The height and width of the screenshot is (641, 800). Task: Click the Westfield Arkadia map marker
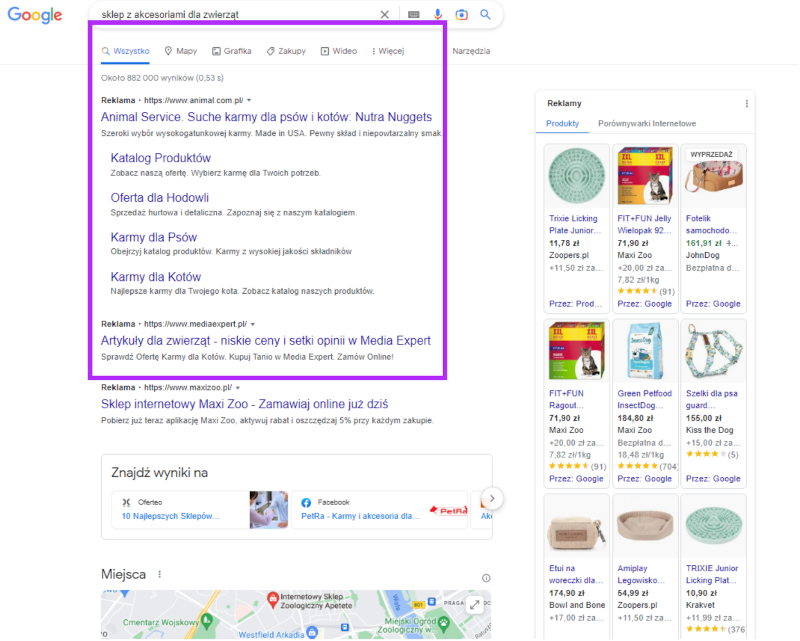(x=312, y=633)
